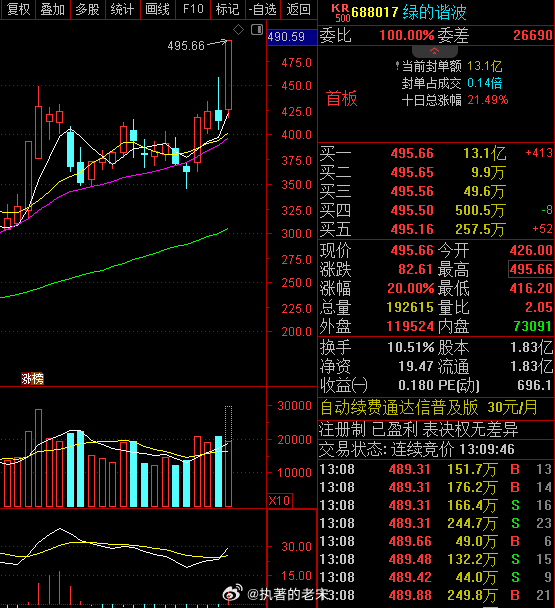Screen dimensions: 555x608
Task: Click the 换手 10.51% value
Action: click(411, 347)
